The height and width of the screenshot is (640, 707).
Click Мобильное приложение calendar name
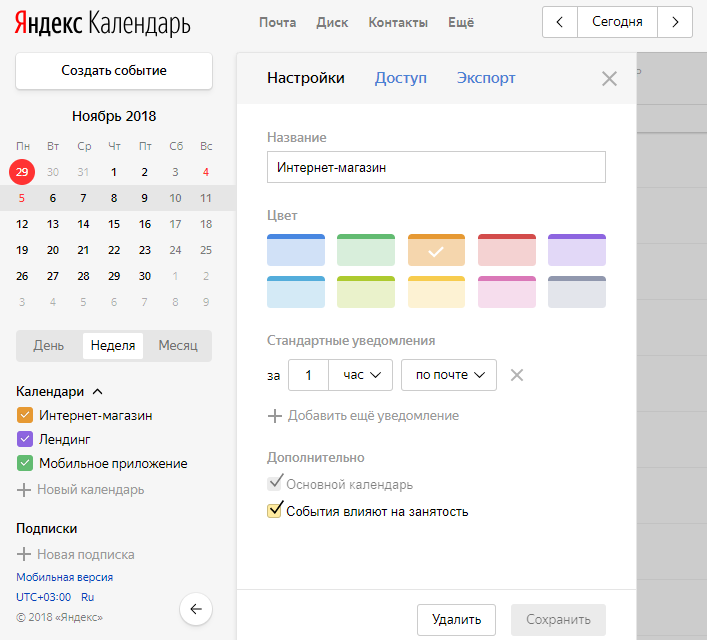[x=113, y=464]
